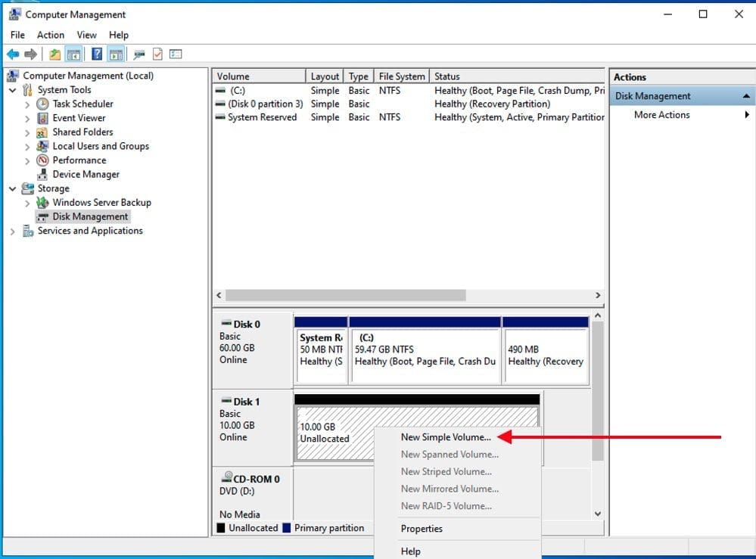Click the Up One Level folder icon

click(x=54, y=54)
